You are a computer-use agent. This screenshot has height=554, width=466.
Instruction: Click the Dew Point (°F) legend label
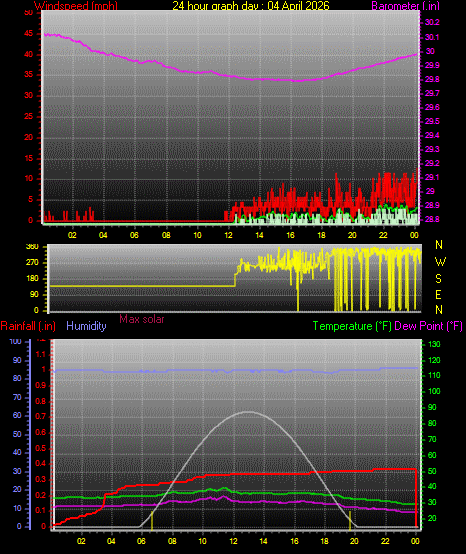[x=428, y=326]
